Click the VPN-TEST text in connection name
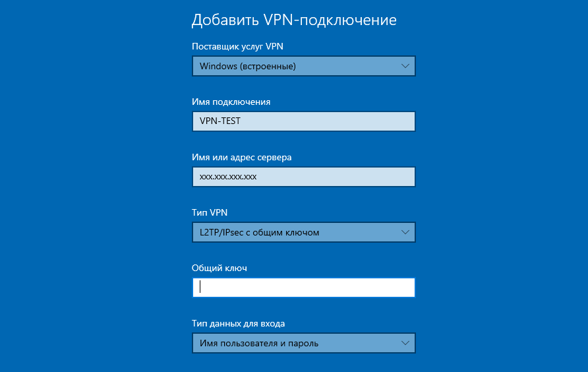This screenshot has width=588, height=372. click(220, 121)
